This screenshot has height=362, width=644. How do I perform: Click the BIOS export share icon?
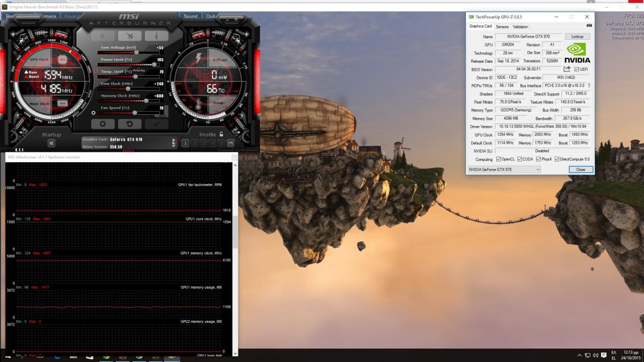point(567,69)
